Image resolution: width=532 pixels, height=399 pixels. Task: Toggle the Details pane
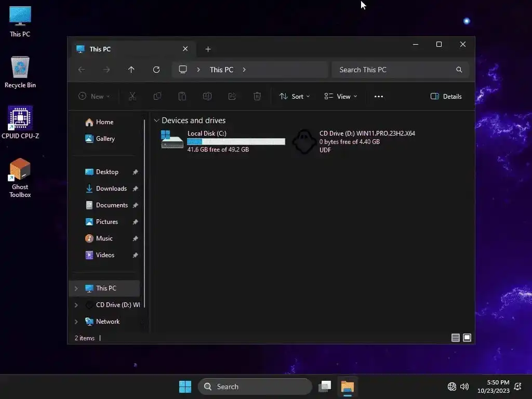pos(446,96)
